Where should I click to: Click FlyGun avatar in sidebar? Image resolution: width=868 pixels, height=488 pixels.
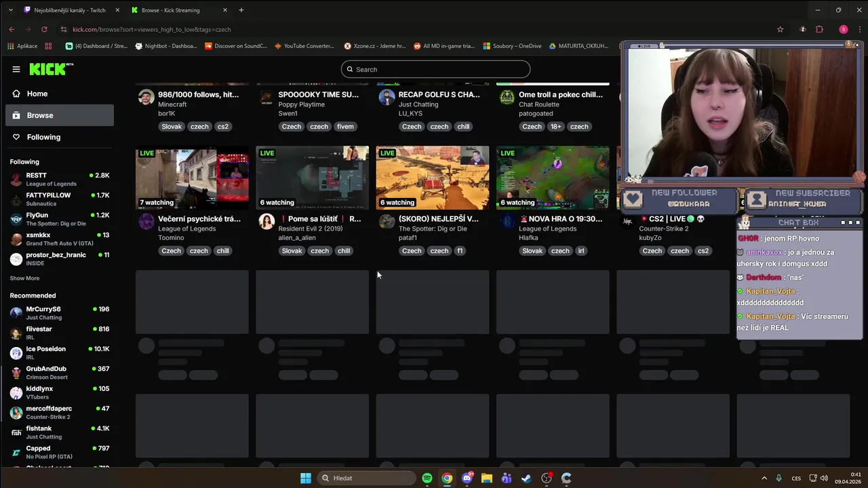[x=16, y=219]
